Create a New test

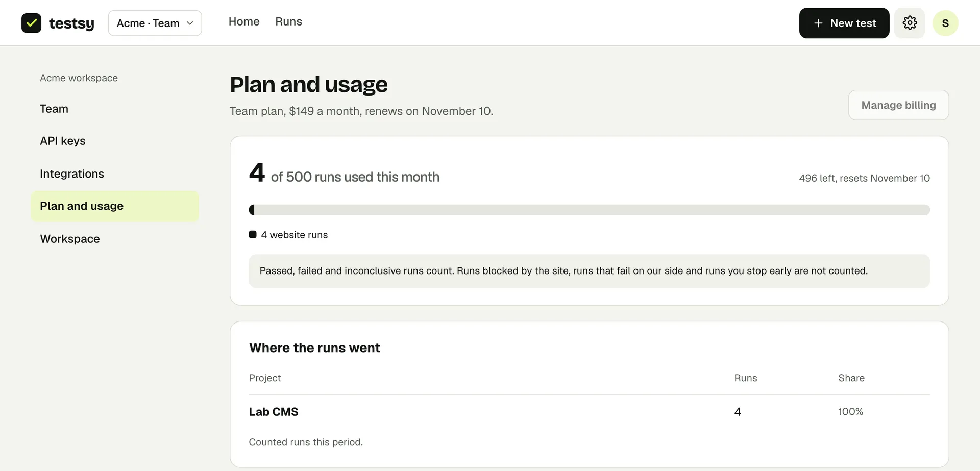(844, 23)
